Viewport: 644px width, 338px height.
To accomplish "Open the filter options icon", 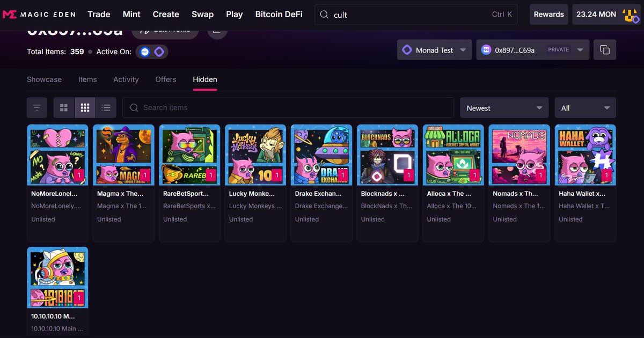I will click(37, 108).
